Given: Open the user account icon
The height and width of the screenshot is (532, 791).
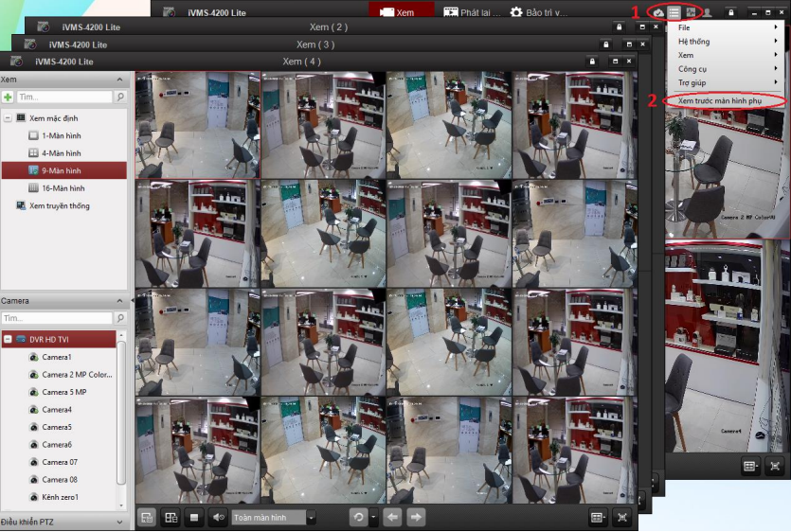Looking at the screenshot, I should coord(708,12).
